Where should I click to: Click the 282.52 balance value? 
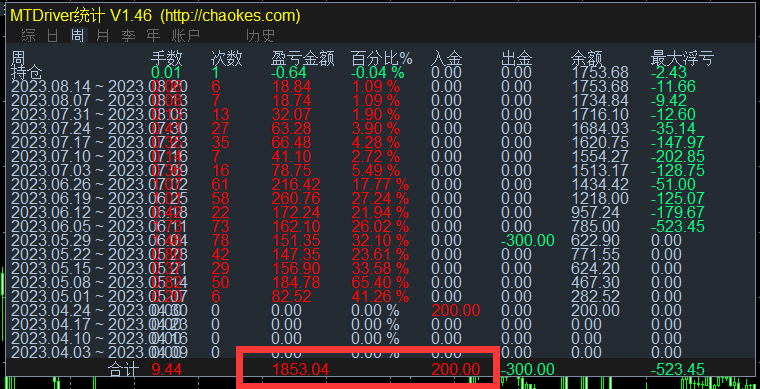pyautogui.click(x=595, y=296)
